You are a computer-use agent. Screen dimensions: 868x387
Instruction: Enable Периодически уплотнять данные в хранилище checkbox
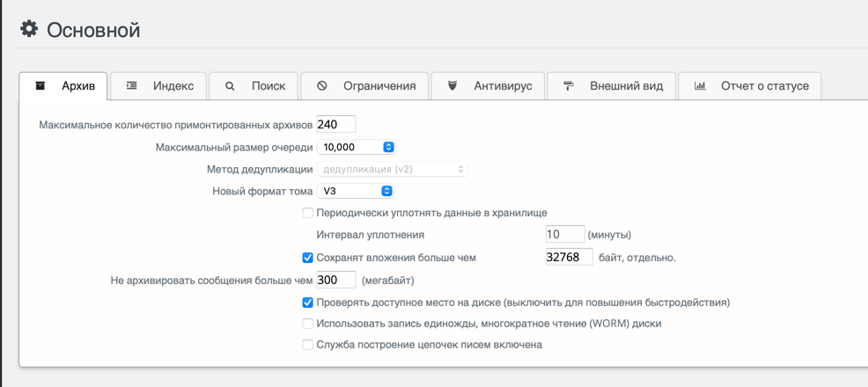pyautogui.click(x=307, y=213)
